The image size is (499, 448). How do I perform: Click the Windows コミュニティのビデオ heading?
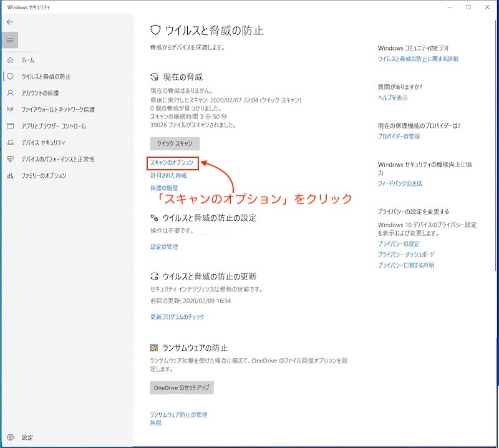(x=414, y=48)
